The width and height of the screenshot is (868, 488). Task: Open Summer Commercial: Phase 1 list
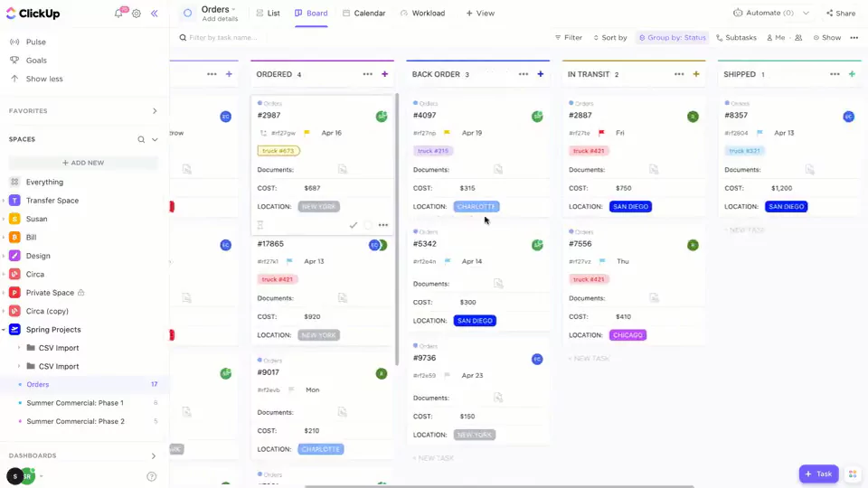click(x=75, y=403)
